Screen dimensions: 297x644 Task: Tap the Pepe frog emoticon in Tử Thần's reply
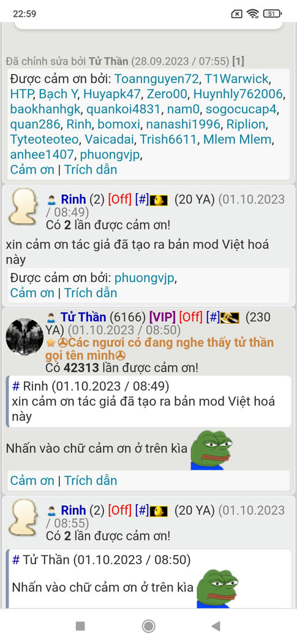212,450
